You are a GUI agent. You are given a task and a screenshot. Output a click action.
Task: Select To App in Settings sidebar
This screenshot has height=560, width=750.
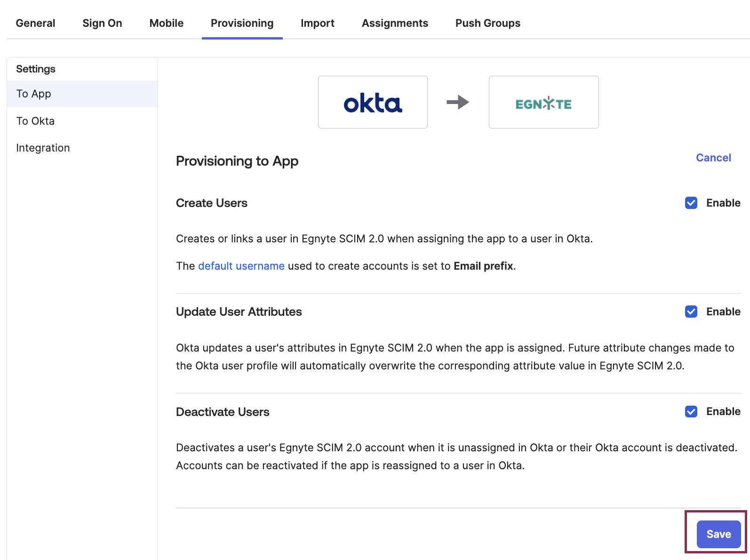82,94
